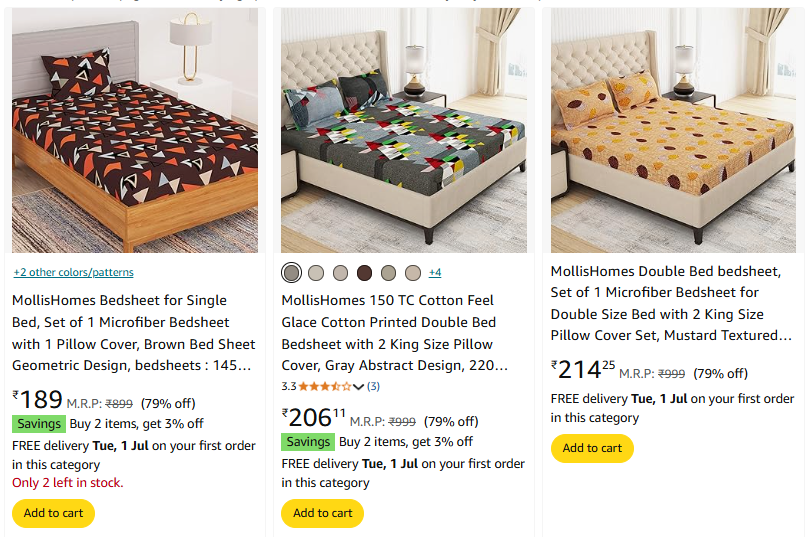Screen dimensions: 812x537
Task: Open the mustard bedsheet product image
Action: coord(673,130)
